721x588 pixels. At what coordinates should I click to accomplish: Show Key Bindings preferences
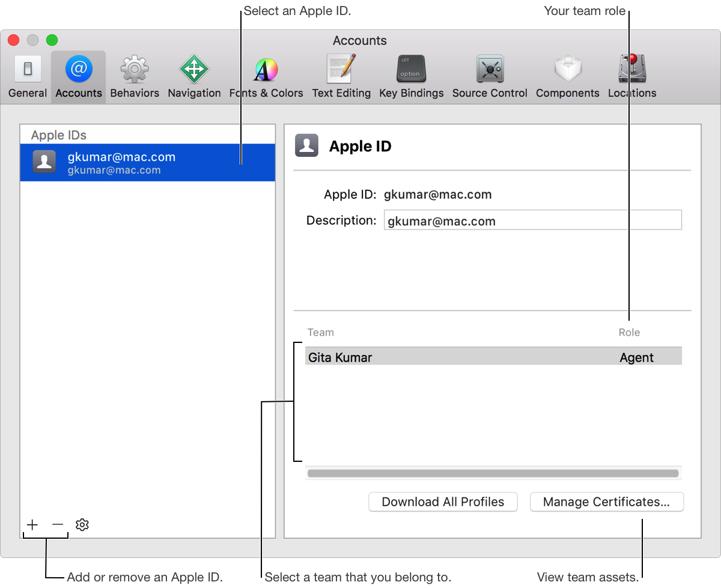coord(411,76)
